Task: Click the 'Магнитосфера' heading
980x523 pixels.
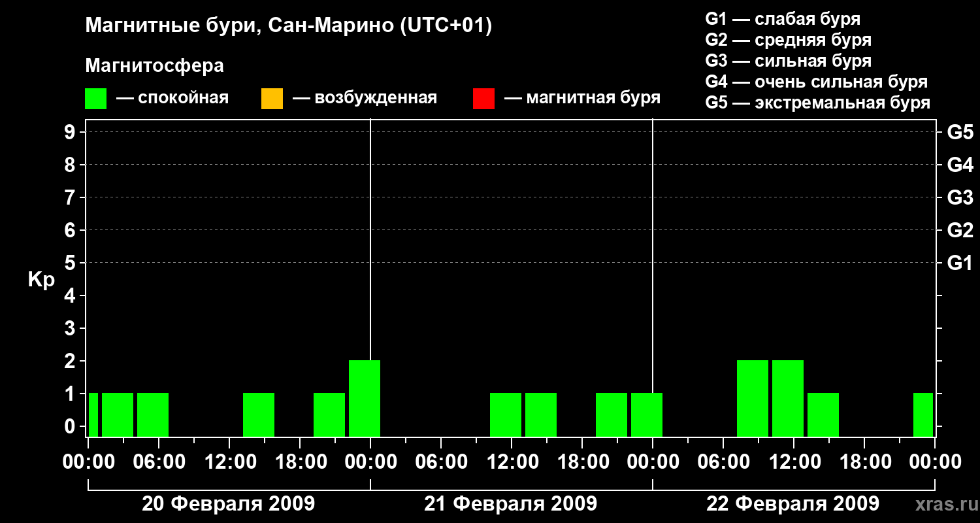Action: 155,66
